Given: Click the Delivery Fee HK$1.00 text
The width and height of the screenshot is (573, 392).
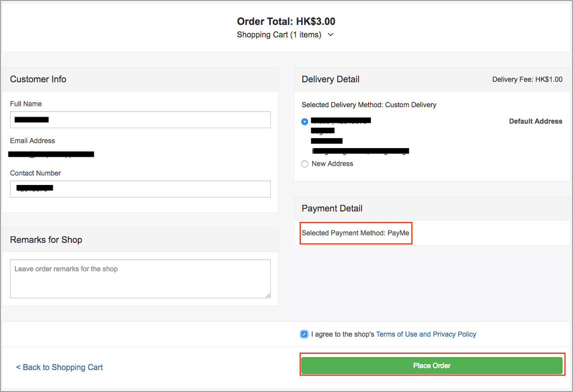Looking at the screenshot, I should point(527,79).
